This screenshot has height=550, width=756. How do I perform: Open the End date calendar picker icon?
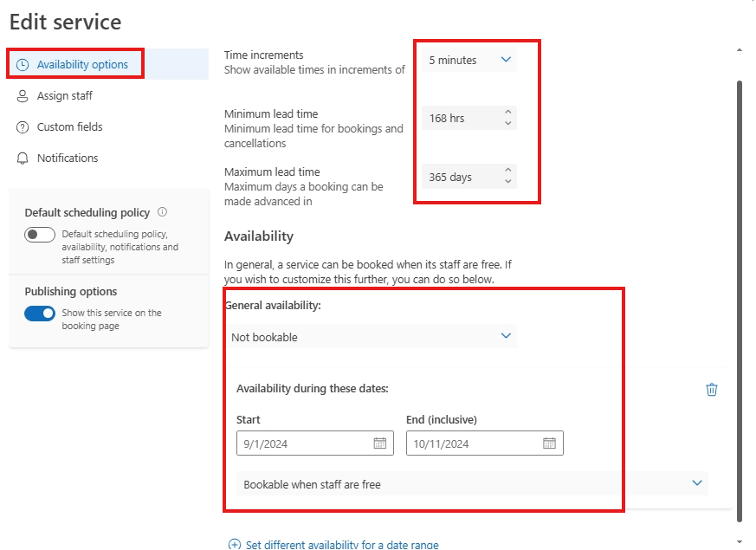[549, 443]
